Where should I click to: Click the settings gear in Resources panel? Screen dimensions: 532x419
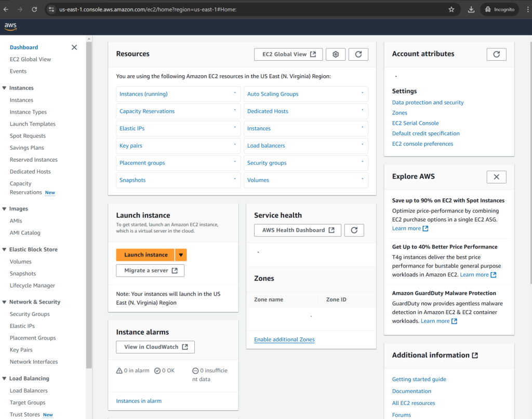click(x=336, y=54)
